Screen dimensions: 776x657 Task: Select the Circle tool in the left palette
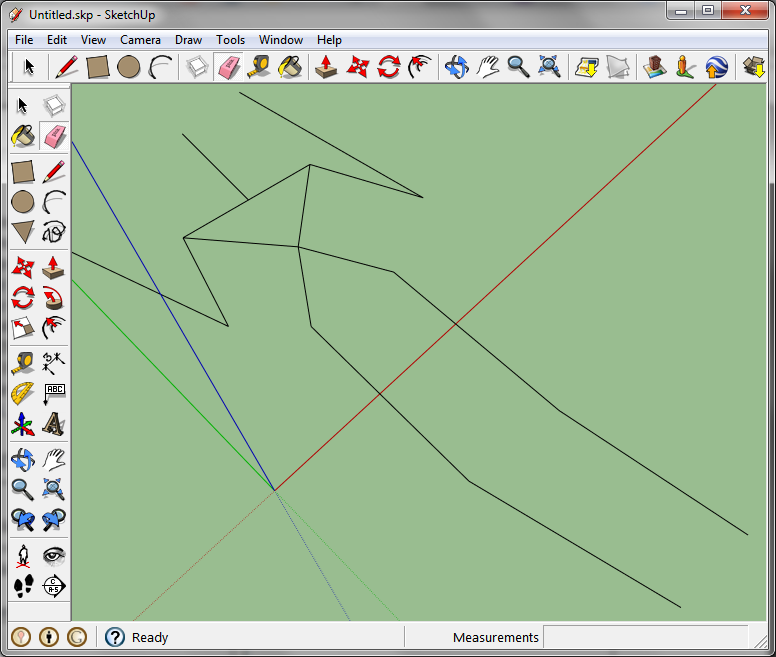tap(23, 202)
